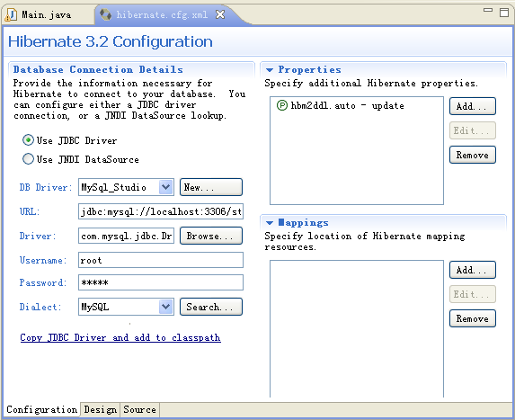Close the hibernate.cfg.xml editor tab
This screenshot has height=420, width=515.
tap(220, 14)
